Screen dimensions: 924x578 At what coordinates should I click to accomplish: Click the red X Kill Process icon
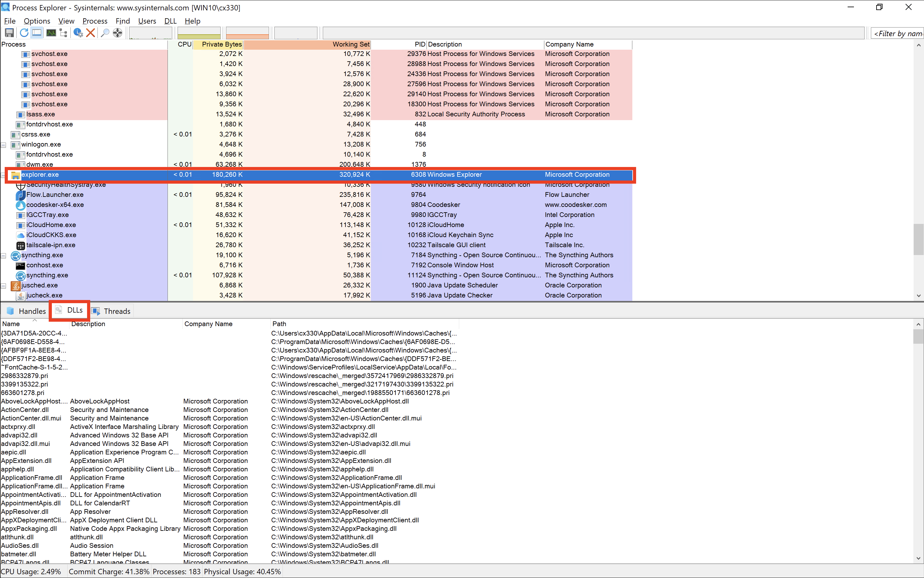tap(91, 33)
